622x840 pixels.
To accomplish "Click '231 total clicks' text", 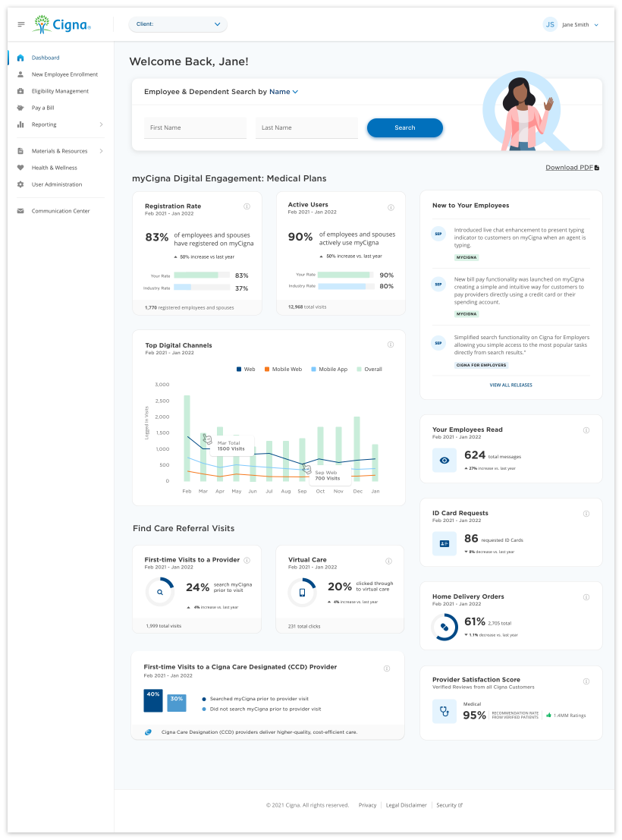I will (x=304, y=626).
